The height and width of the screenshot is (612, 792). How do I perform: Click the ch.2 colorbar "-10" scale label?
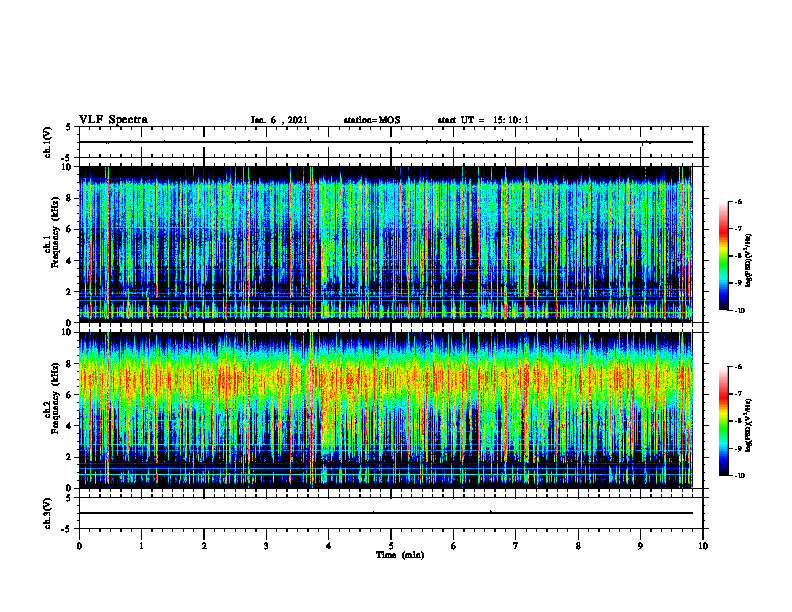(739, 476)
